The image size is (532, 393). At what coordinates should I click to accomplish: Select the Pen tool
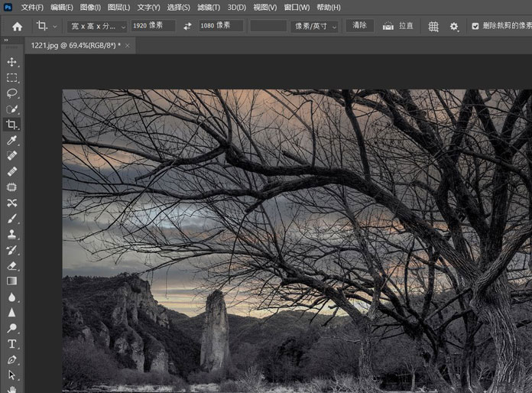point(11,359)
